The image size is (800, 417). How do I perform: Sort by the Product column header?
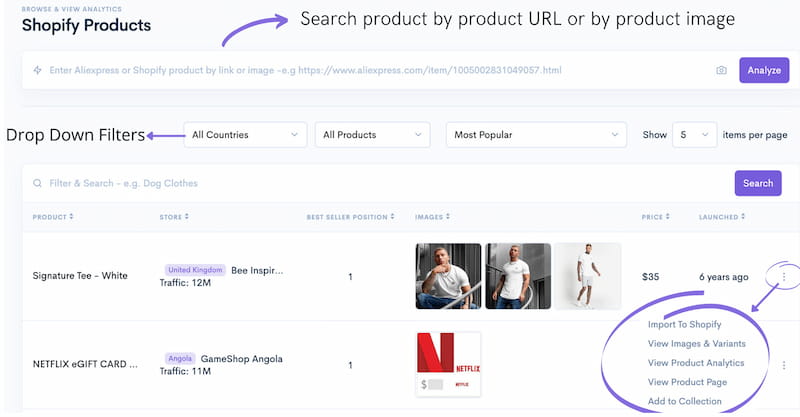click(x=53, y=217)
